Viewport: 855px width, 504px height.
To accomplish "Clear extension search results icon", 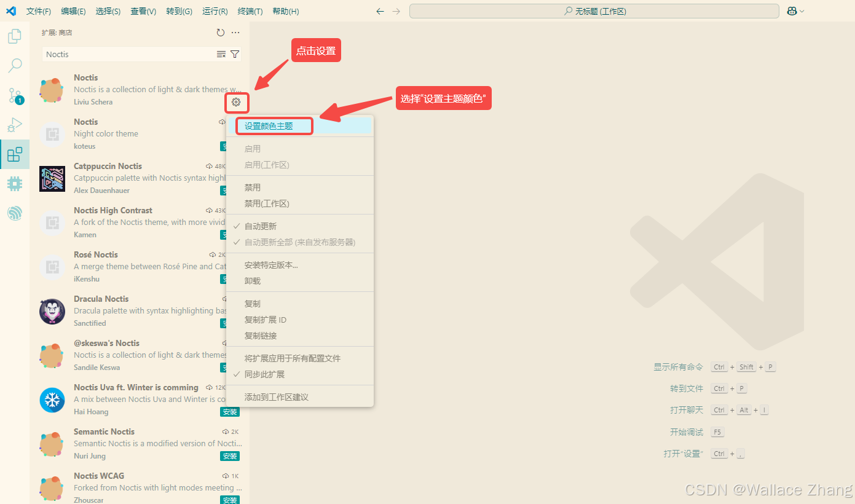I will (221, 54).
